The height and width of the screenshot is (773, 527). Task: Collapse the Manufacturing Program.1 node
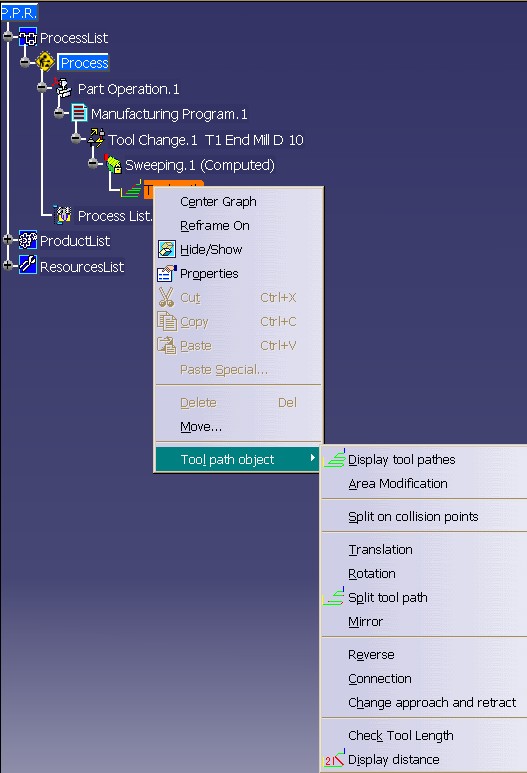[59, 113]
